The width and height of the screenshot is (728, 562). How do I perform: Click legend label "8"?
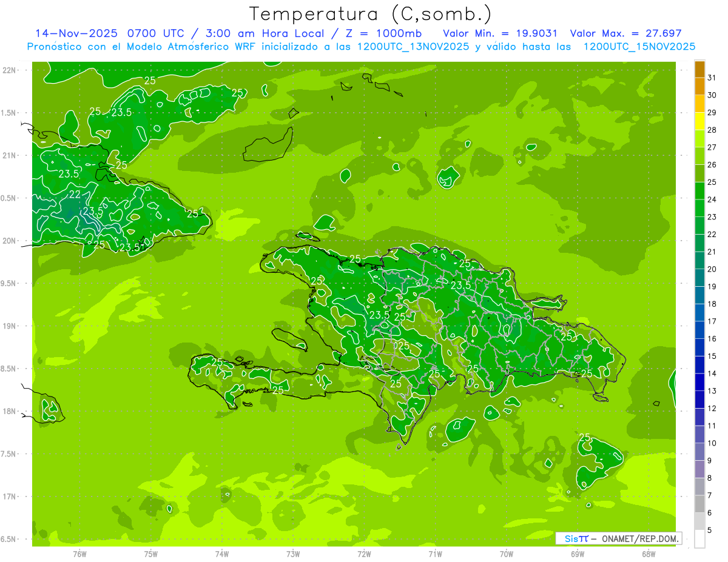pyautogui.click(x=709, y=478)
